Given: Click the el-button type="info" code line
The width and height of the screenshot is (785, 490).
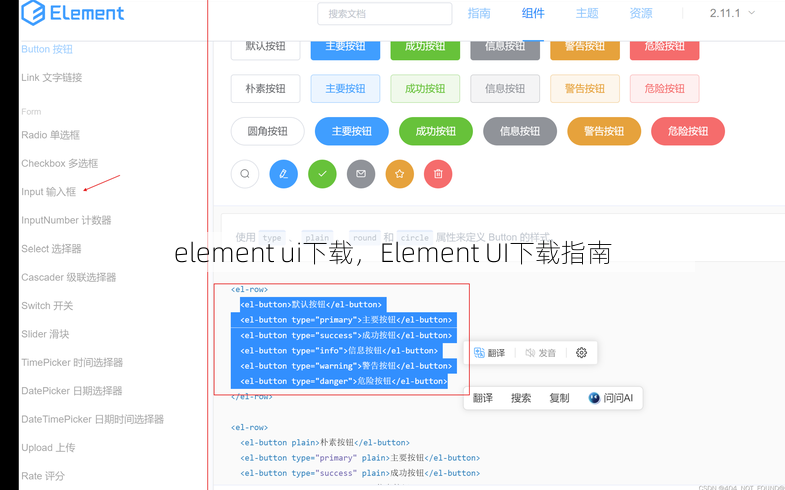Looking at the screenshot, I should coord(337,350).
